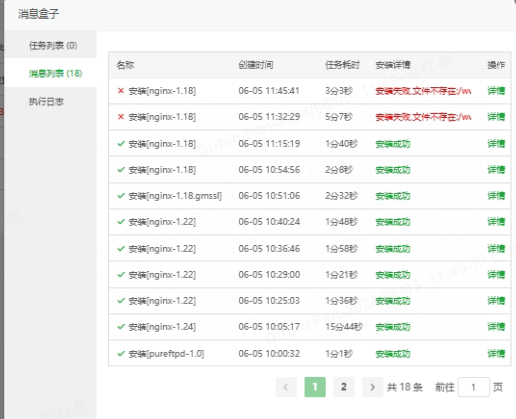Click the green check icon of the 11:15:19 row

point(121,143)
